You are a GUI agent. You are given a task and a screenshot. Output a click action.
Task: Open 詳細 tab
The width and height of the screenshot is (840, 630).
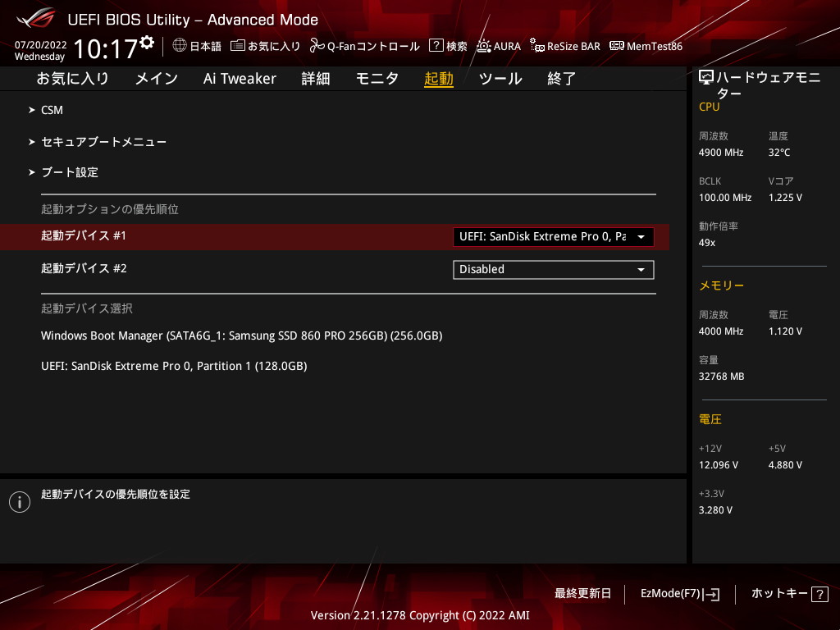[x=316, y=79]
